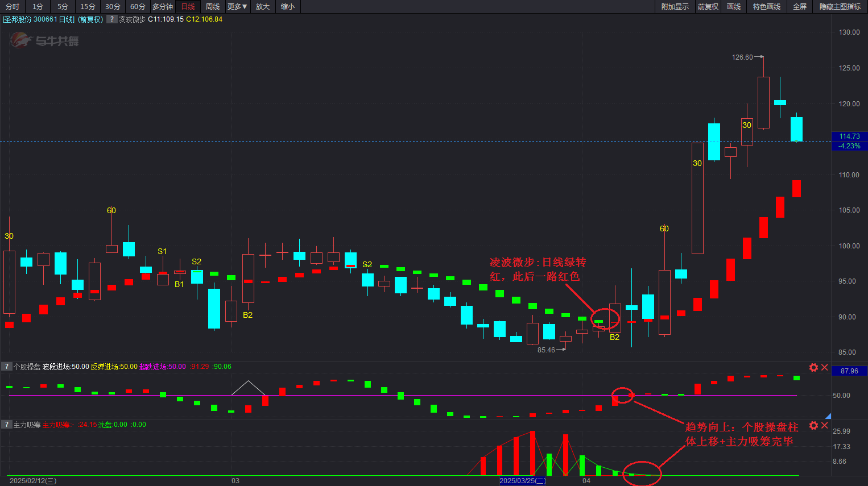Open help for the 个股操盘 indicator

click(x=7, y=367)
